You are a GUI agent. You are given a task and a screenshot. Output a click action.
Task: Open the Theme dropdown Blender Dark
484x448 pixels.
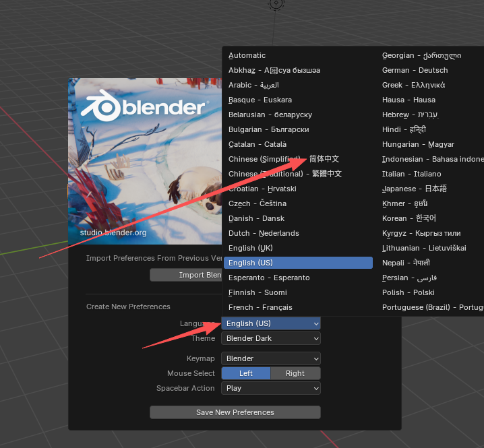click(271, 338)
